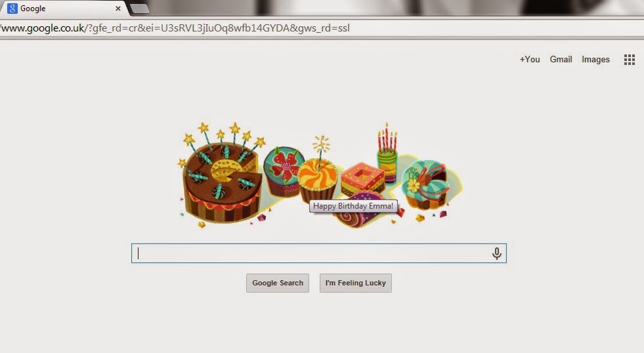Click the I'm Feeling Lucky button

[x=356, y=283]
